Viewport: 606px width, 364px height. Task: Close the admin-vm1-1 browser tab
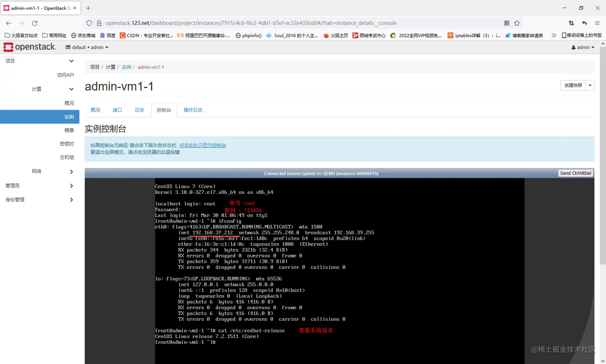[75, 8]
